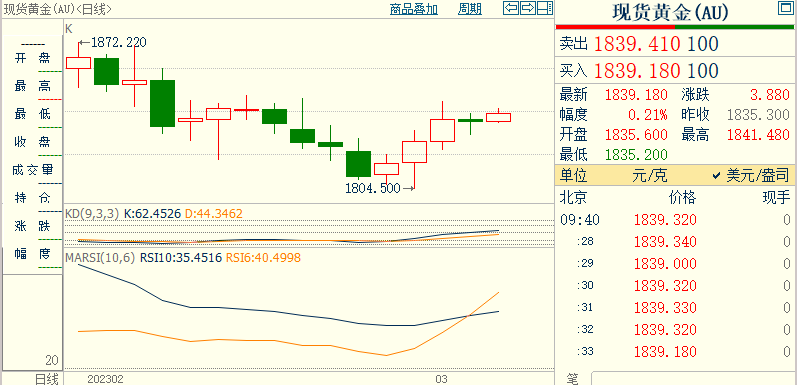Open the 商品叠加 link
Viewport: 797px width, 385px height.
click(413, 9)
